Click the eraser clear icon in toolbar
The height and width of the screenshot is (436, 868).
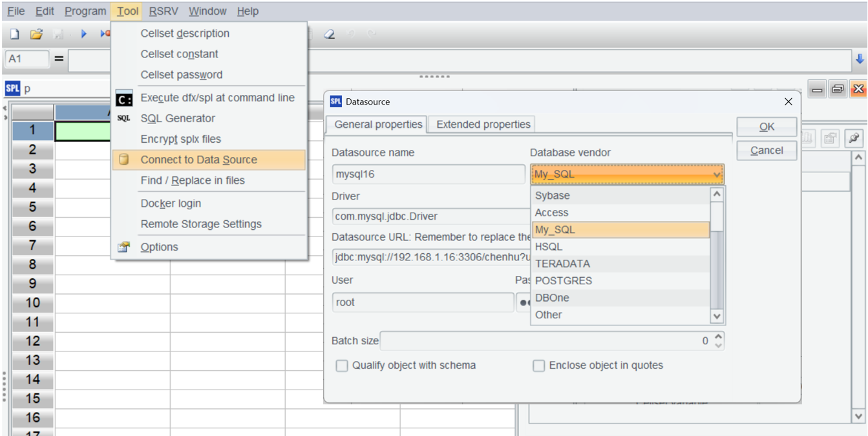(330, 34)
